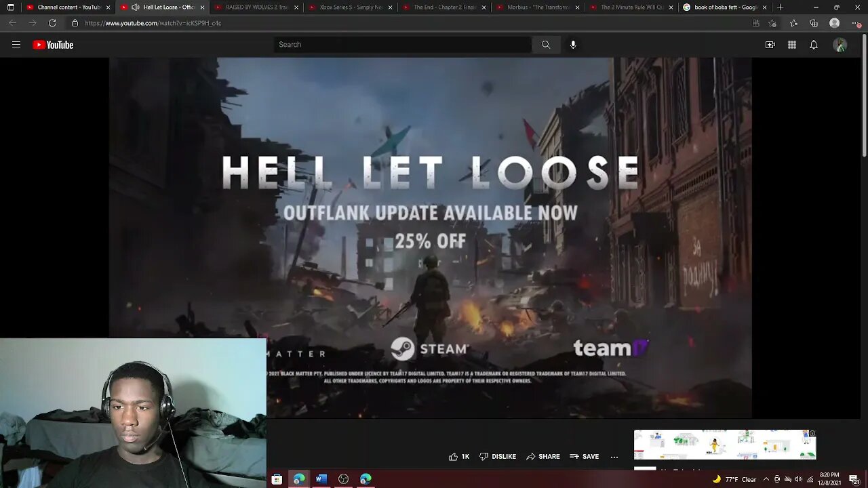The width and height of the screenshot is (868, 488).
Task: Expand the hidden system tray icons chevron
Action: pyautogui.click(x=766, y=479)
